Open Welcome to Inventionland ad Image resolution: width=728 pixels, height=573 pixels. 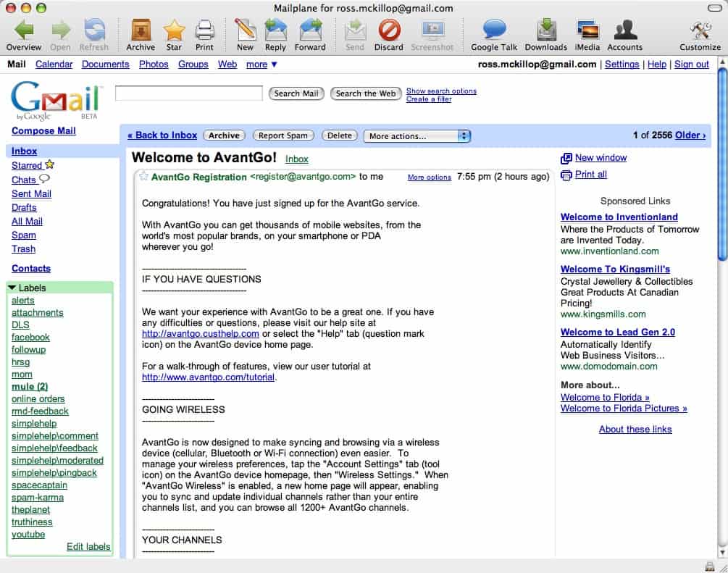tap(619, 217)
